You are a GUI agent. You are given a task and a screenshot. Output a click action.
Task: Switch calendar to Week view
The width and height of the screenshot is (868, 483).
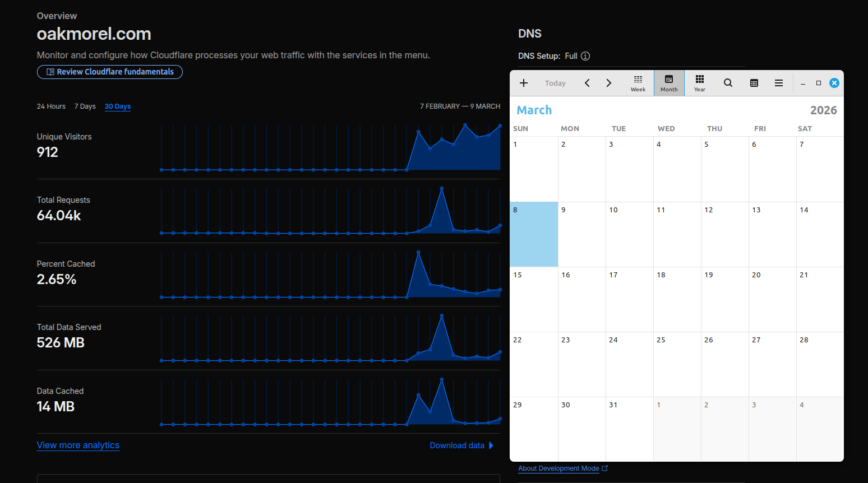(638, 83)
